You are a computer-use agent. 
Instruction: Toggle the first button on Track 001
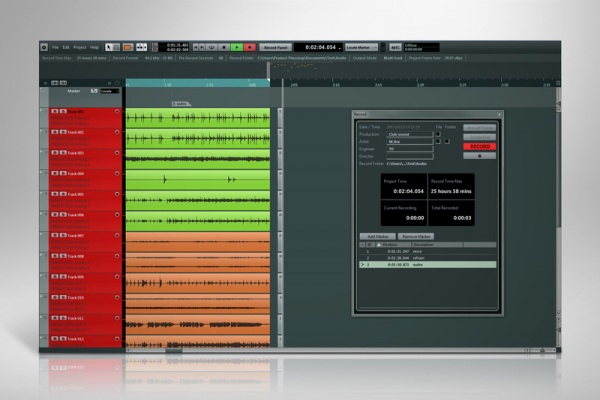tap(55, 111)
